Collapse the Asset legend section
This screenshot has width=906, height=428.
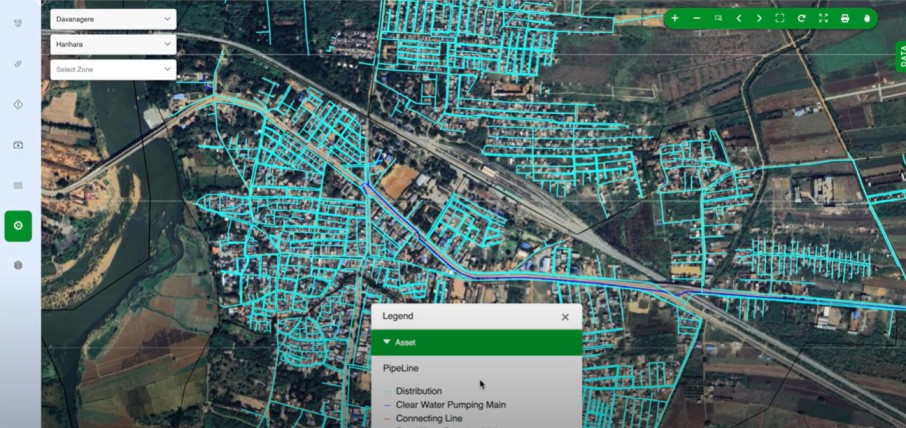[477, 343]
